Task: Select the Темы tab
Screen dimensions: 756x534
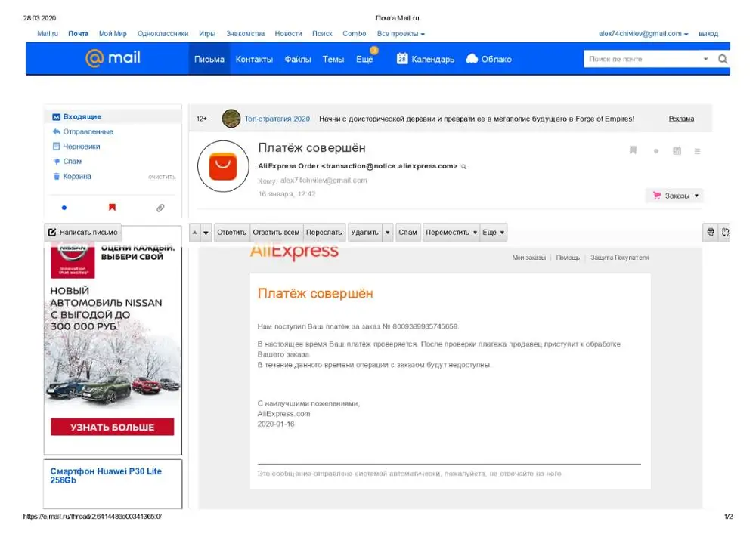Action: click(333, 59)
